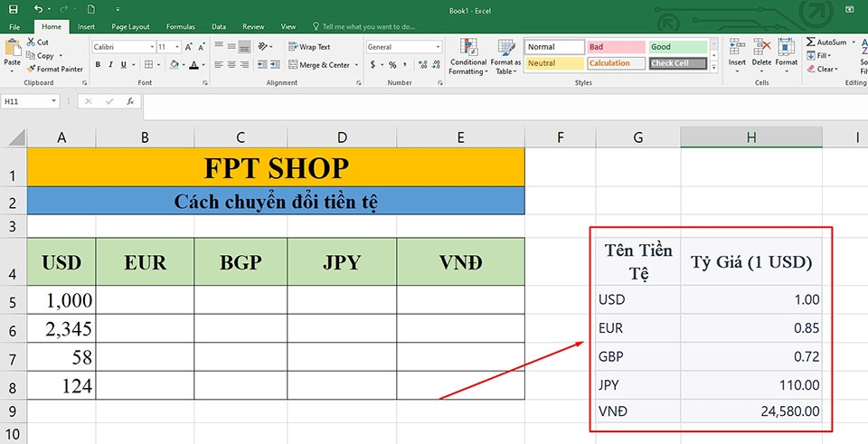Click the Decrease Indent icon
868x444 pixels.
(262, 65)
